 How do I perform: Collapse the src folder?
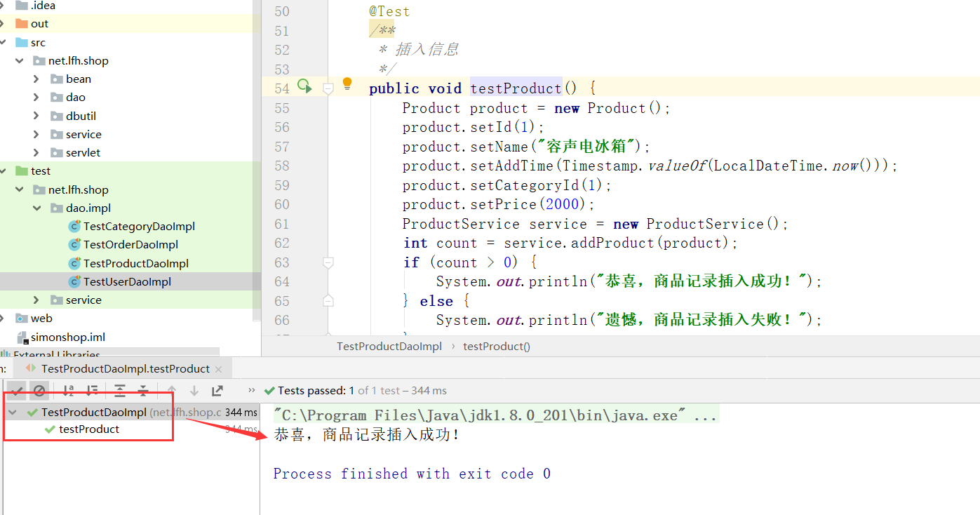pos(4,43)
